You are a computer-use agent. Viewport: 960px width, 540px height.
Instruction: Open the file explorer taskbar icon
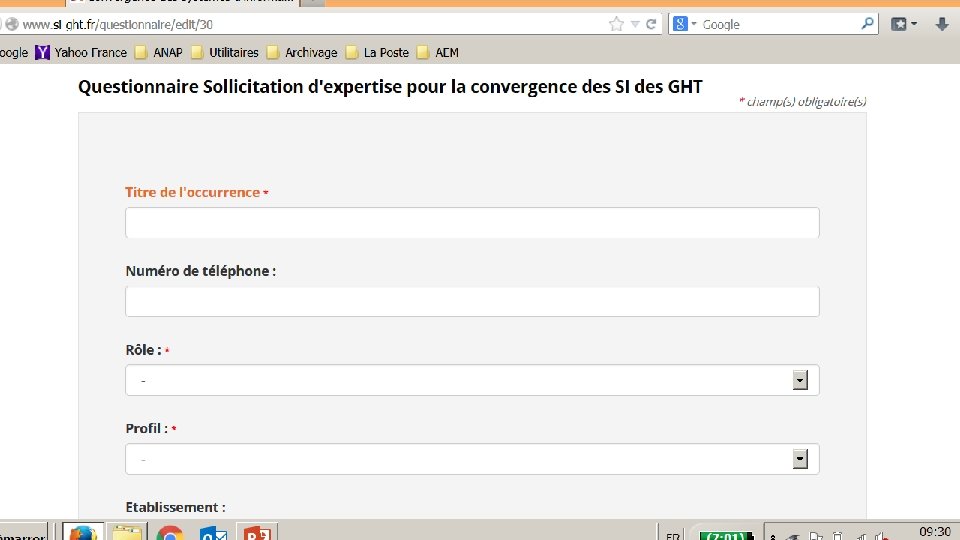[x=127, y=532]
